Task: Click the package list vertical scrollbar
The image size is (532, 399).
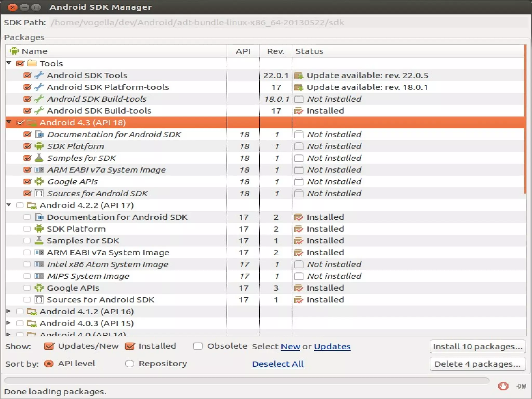Action: coord(525,119)
